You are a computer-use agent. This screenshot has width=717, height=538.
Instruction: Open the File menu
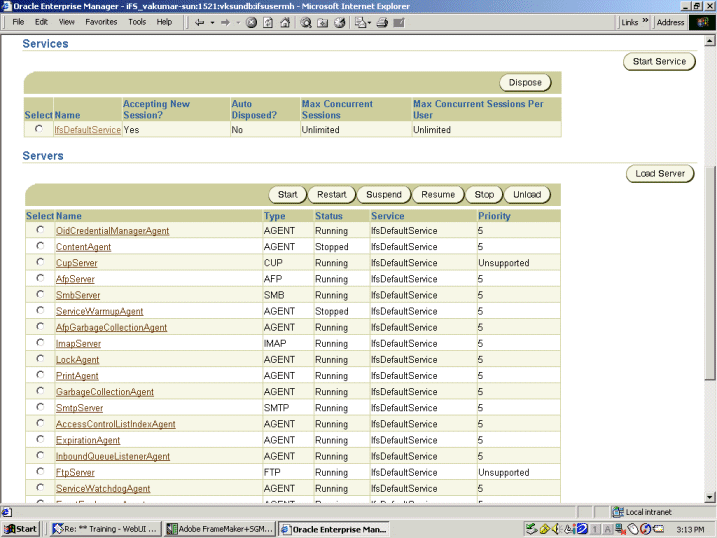pyautogui.click(x=18, y=22)
